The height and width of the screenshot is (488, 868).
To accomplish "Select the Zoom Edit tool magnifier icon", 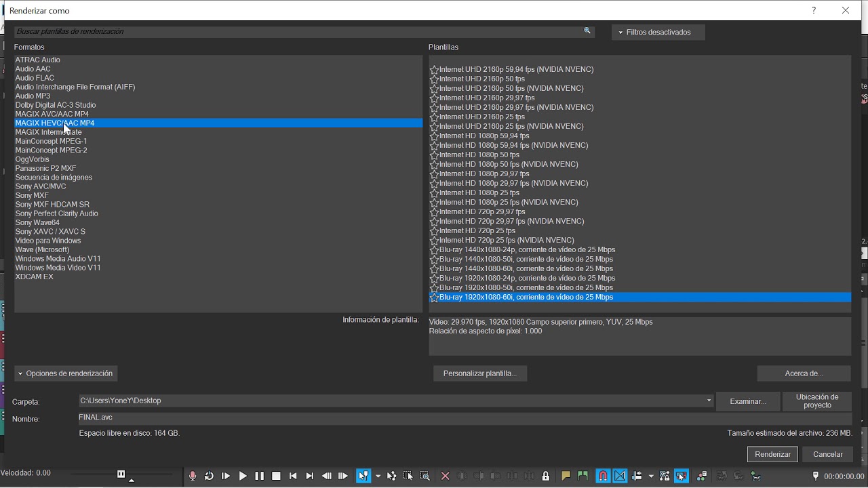I will click(x=425, y=476).
